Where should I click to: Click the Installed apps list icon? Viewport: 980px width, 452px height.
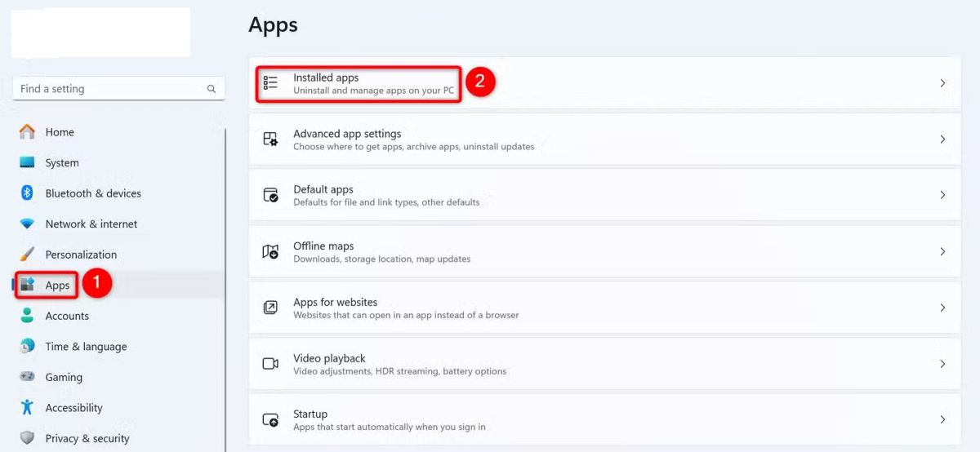(270, 83)
